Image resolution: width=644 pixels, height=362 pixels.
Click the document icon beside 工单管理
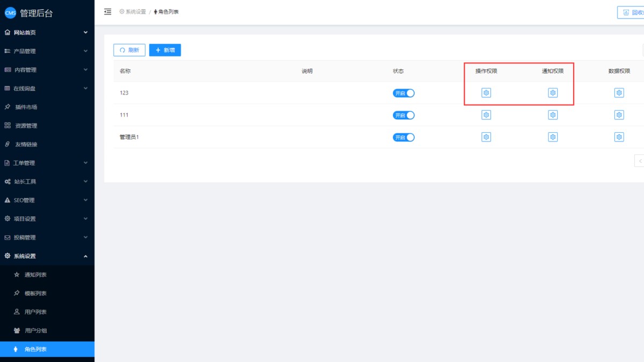point(8,163)
